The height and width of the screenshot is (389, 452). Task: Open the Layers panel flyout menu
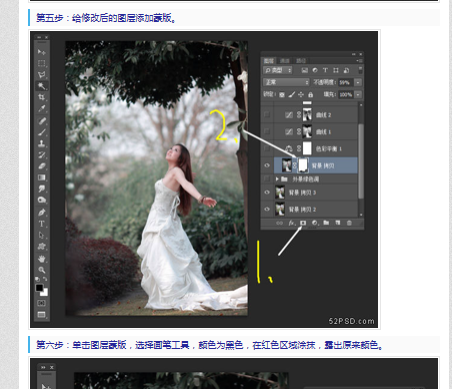(359, 61)
